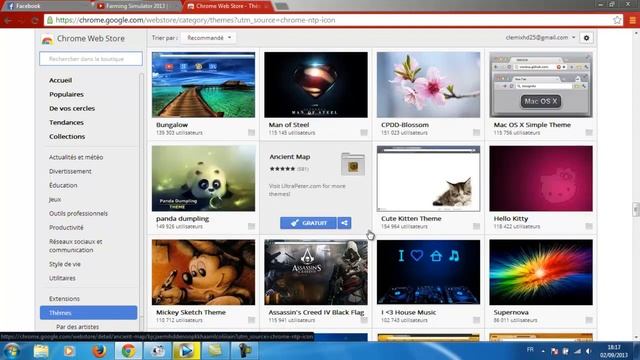Open Populaires section
The image size is (640, 360).
pos(66,94)
